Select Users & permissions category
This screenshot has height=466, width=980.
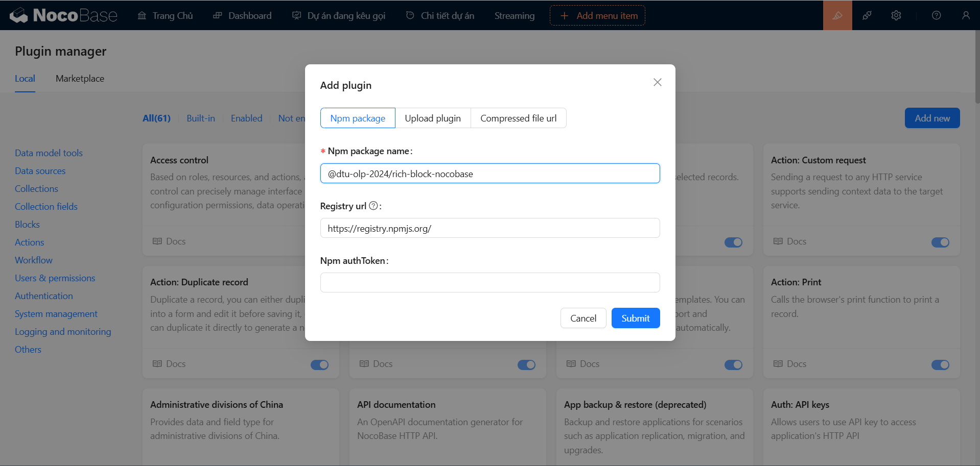pos(55,278)
